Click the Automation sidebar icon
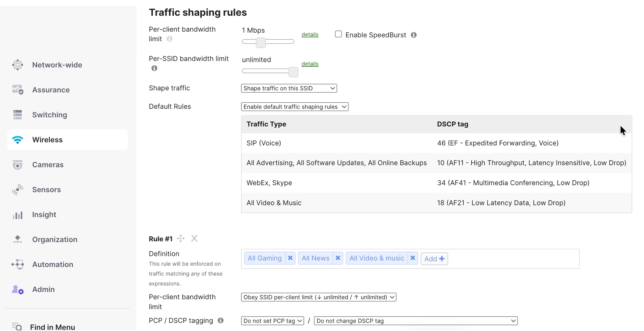The height and width of the screenshot is (331, 644). click(x=18, y=265)
